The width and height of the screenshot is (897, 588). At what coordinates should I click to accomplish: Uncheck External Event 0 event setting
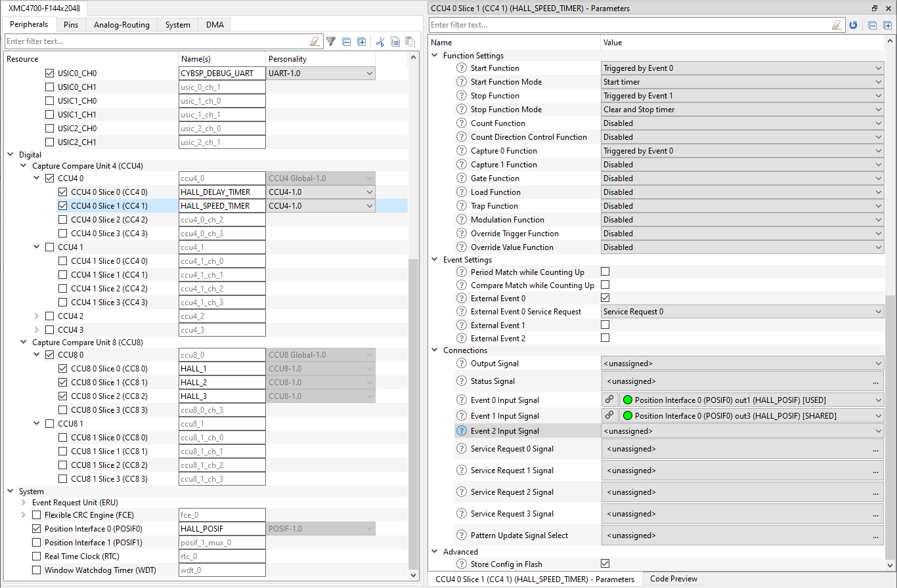[605, 298]
